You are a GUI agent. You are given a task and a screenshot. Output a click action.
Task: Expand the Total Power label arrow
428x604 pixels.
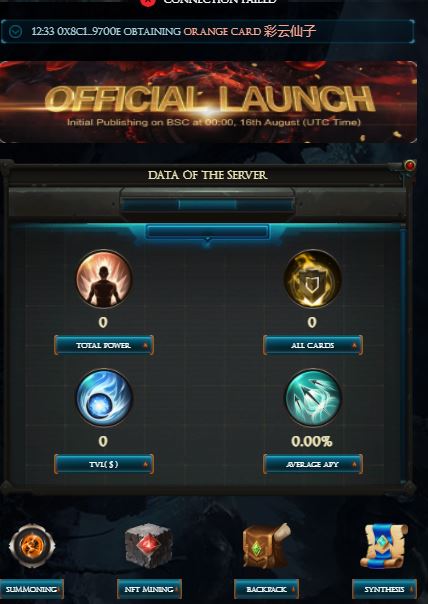(x=146, y=346)
